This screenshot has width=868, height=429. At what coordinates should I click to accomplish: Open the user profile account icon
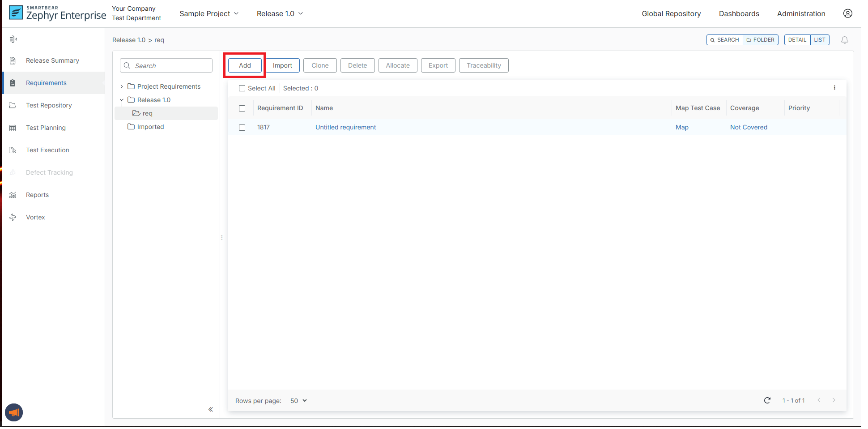tap(847, 13)
